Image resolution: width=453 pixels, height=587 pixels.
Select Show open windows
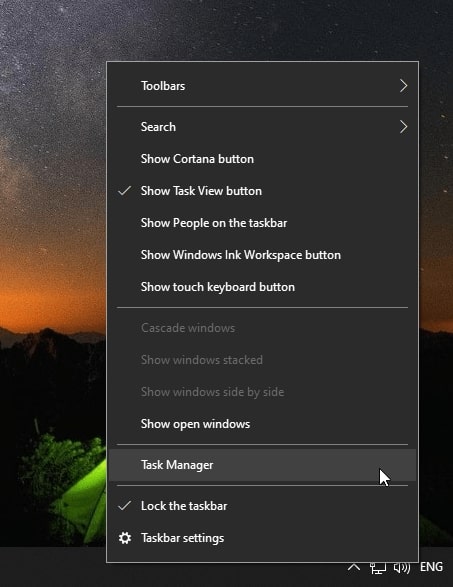pyautogui.click(x=262, y=424)
